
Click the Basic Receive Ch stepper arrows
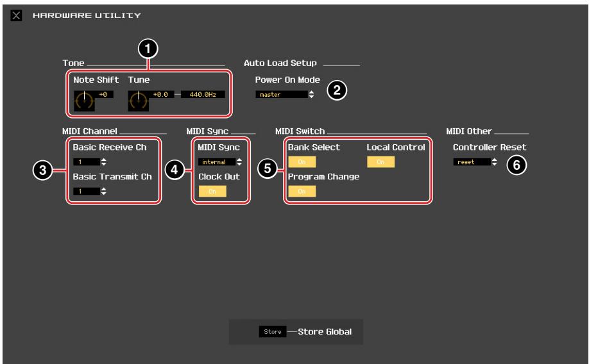[x=104, y=161]
